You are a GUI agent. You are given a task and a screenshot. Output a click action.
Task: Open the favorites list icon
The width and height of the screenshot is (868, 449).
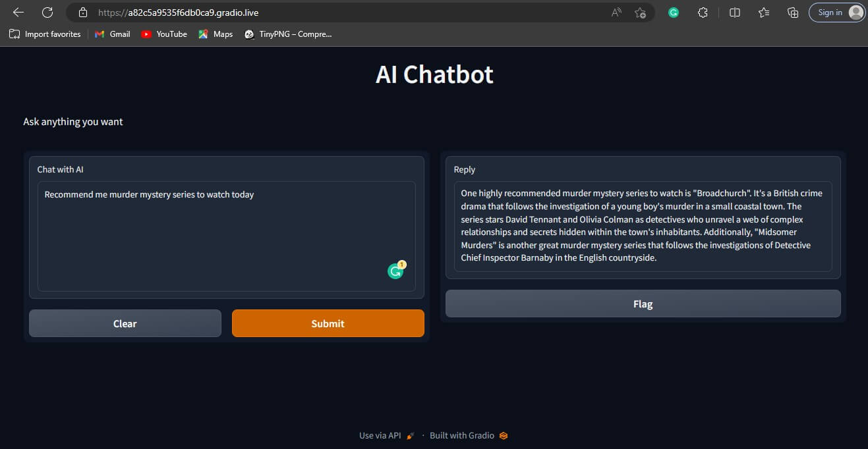pyautogui.click(x=763, y=13)
